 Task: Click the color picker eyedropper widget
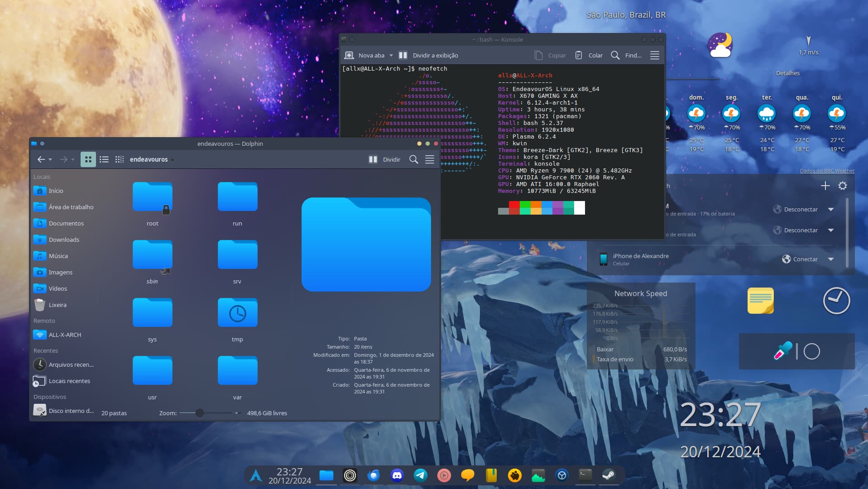(783, 351)
